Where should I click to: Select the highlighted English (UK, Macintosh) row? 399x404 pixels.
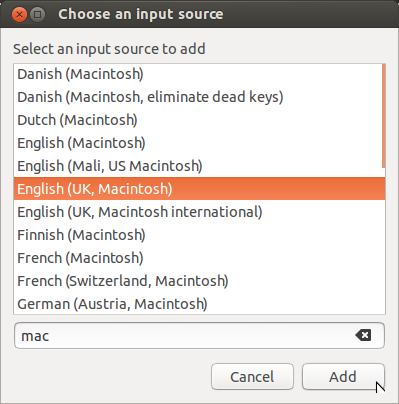[199, 189]
